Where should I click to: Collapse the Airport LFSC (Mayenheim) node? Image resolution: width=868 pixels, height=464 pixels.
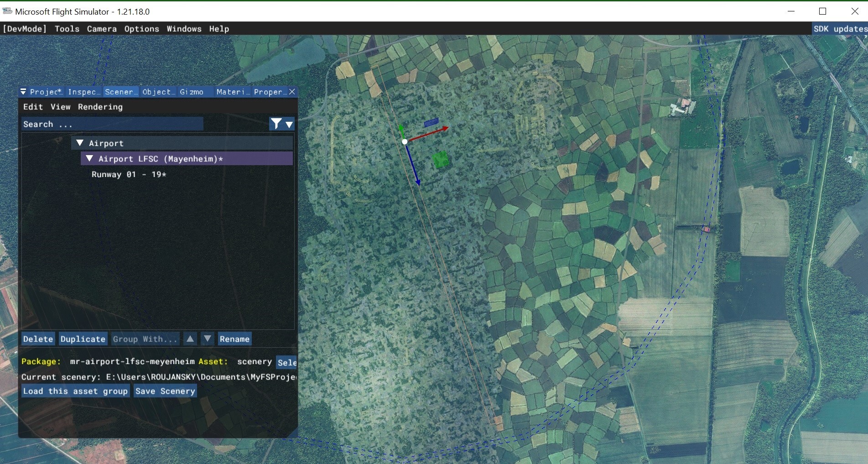(89, 158)
